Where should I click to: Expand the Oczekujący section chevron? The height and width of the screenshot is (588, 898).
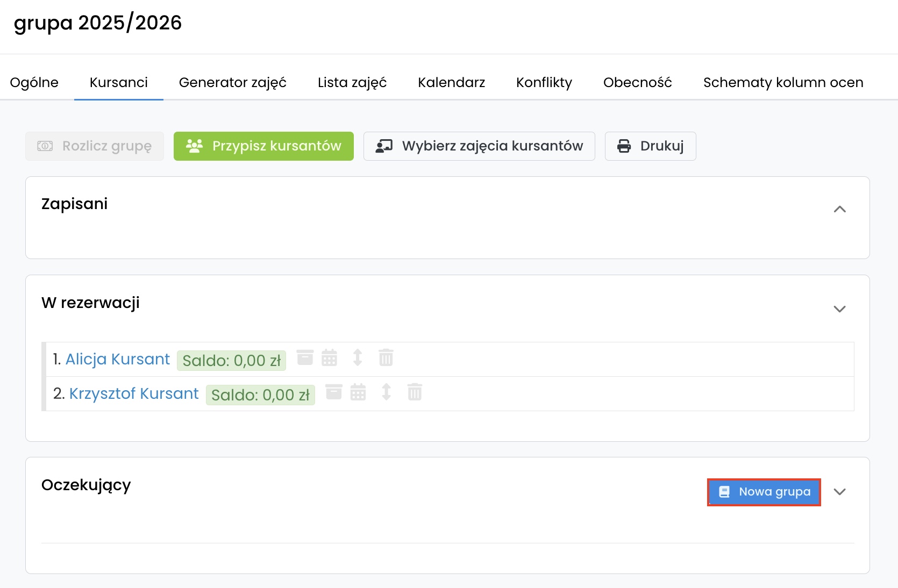[839, 492]
